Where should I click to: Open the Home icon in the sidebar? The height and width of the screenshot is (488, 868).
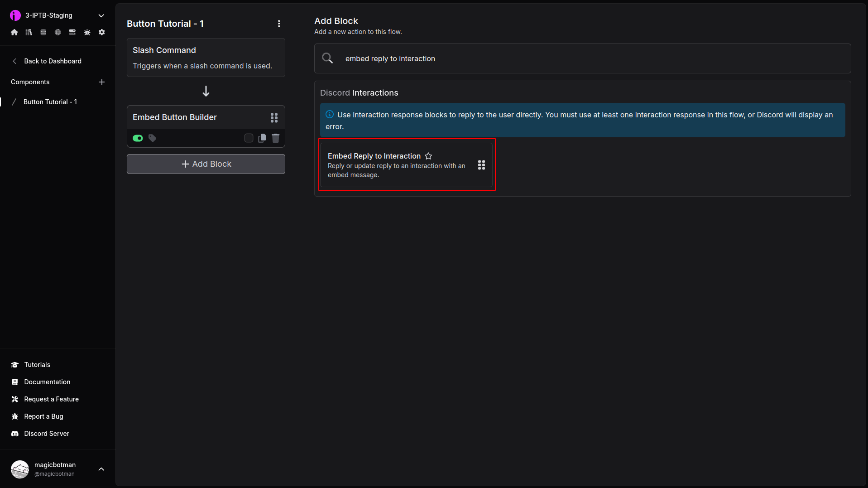[14, 32]
